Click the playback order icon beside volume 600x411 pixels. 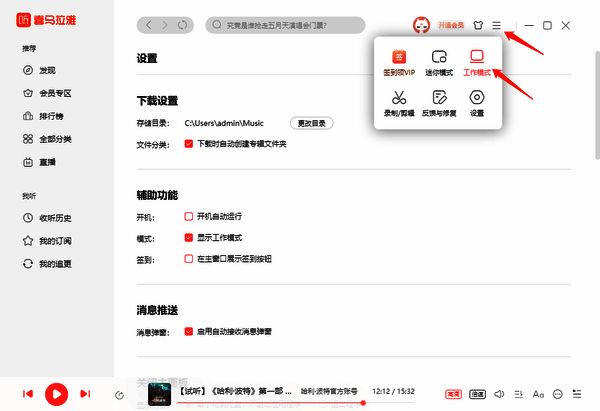pyautogui.click(x=518, y=394)
